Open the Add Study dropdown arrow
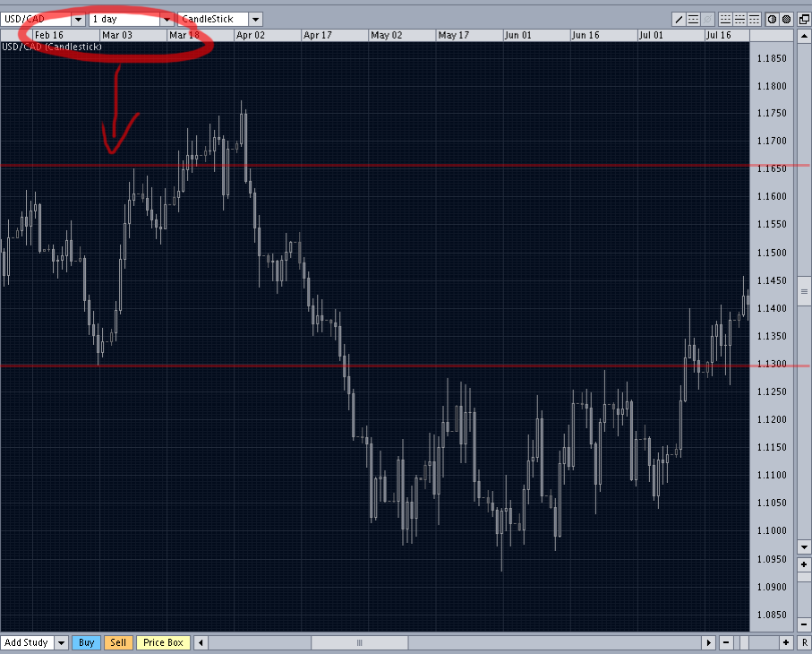 coord(61,643)
